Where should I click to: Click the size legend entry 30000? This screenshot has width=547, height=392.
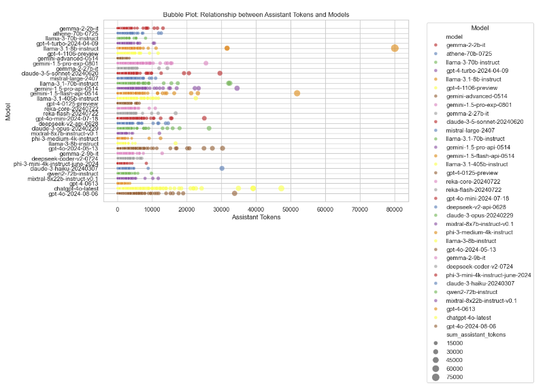click(454, 352)
